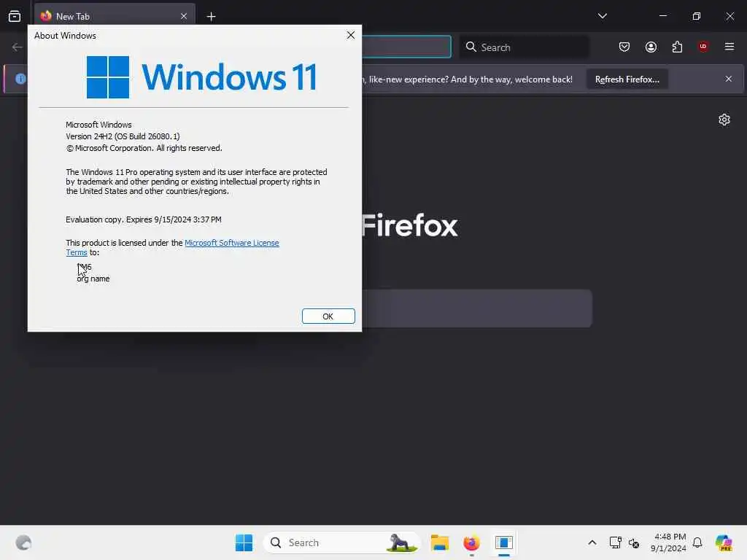Open Pocket save icon
This screenshot has width=747, height=560.
[x=624, y=47]
